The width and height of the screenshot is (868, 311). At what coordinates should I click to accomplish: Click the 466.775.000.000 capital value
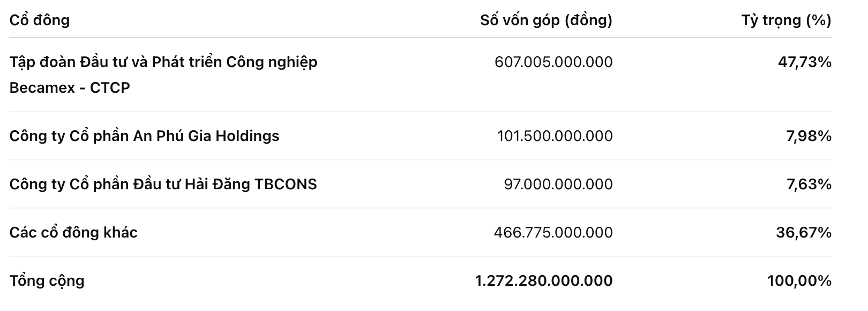click(x=553, y=232)
